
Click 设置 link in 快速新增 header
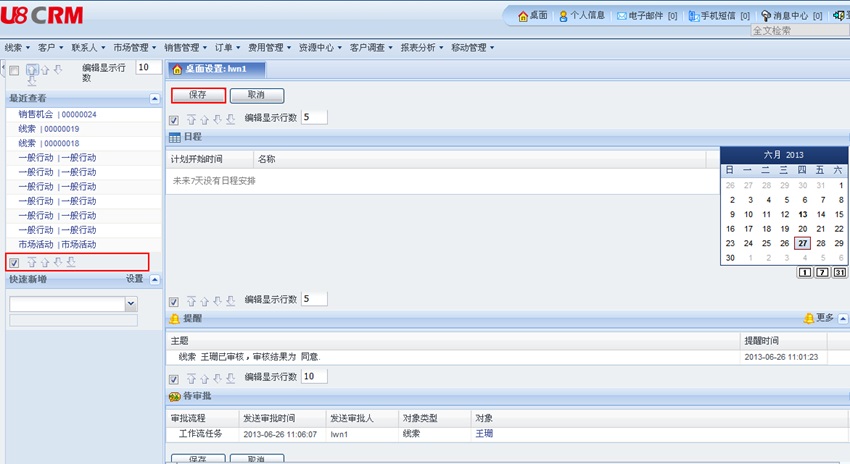(x=134, y=279)
